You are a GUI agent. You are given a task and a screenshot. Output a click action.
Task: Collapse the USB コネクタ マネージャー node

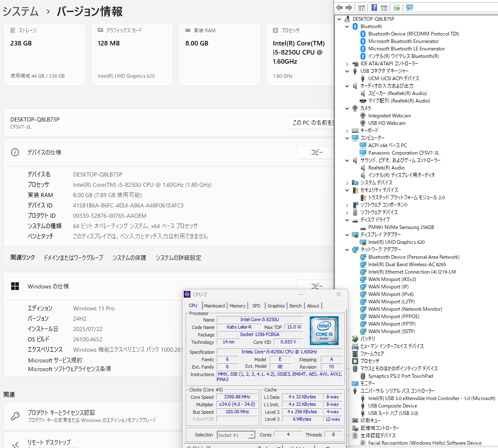pyautogui.click(x=347, y=71)
